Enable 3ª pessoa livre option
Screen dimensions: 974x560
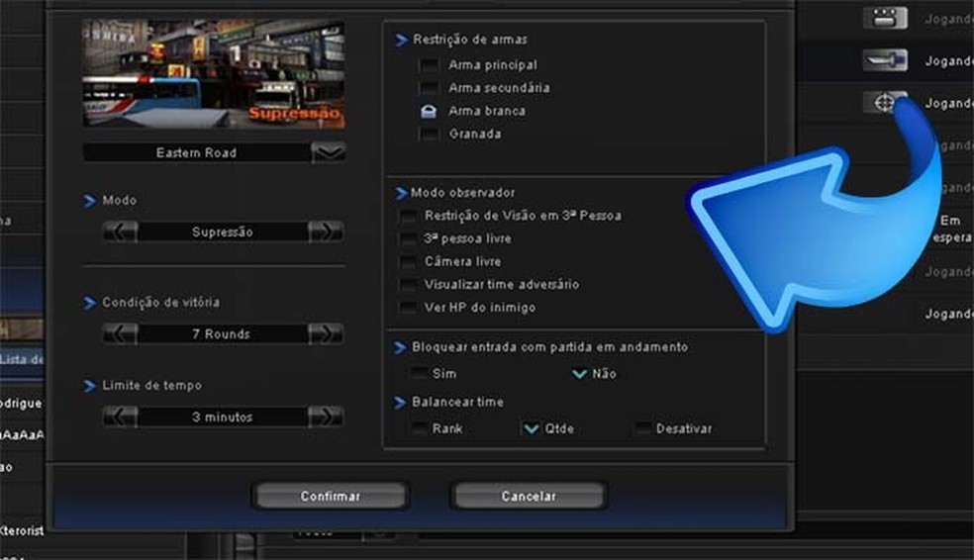[408, 238]
